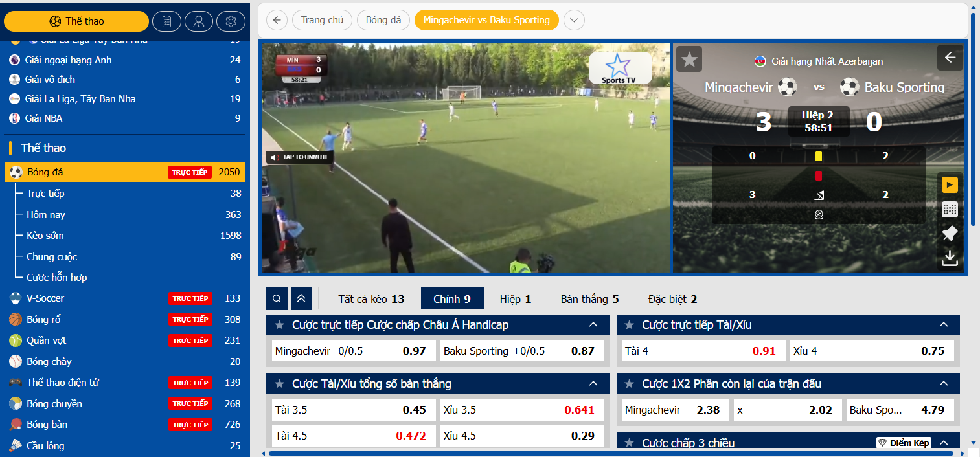Click the search magnifier in the markets bar
The width and height of the screenshot is (980, 457).
point(277,299)
